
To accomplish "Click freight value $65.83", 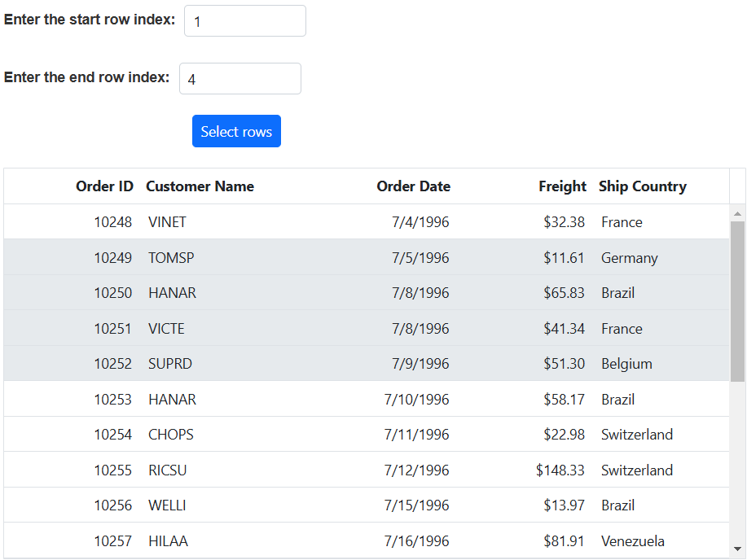I will [x=564, y=293].
